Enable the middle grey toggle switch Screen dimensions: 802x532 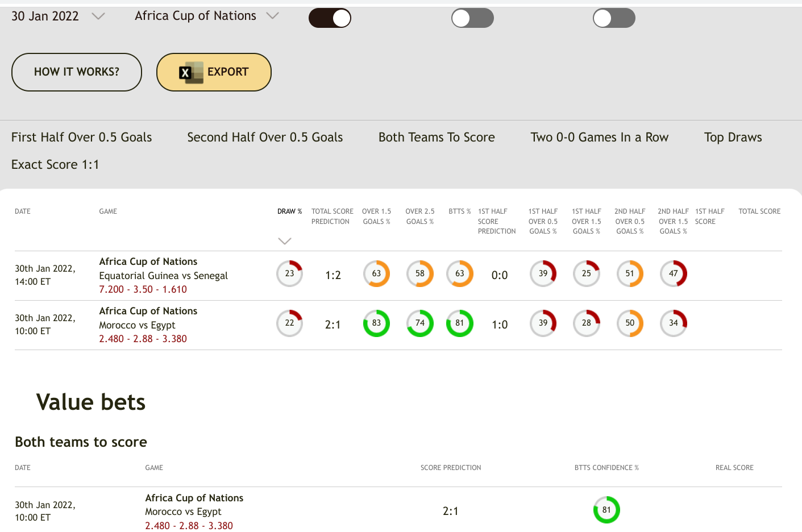point(472,18)
